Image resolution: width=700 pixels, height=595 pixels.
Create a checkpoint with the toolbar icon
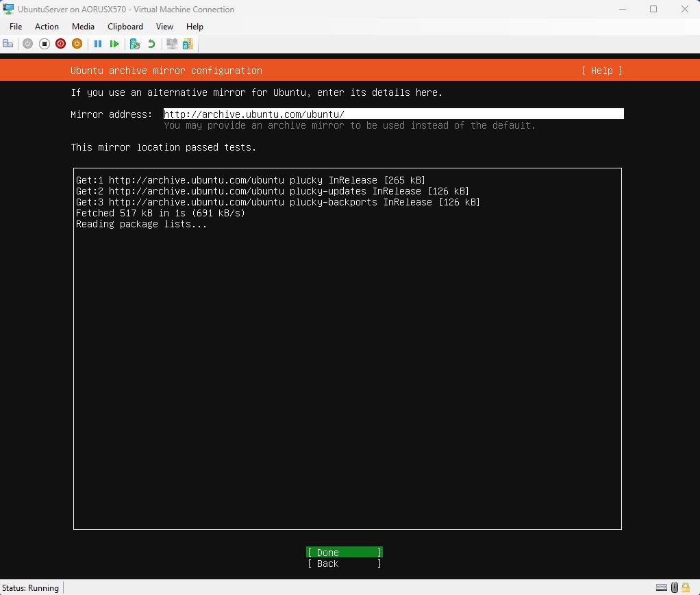[135, 44]
